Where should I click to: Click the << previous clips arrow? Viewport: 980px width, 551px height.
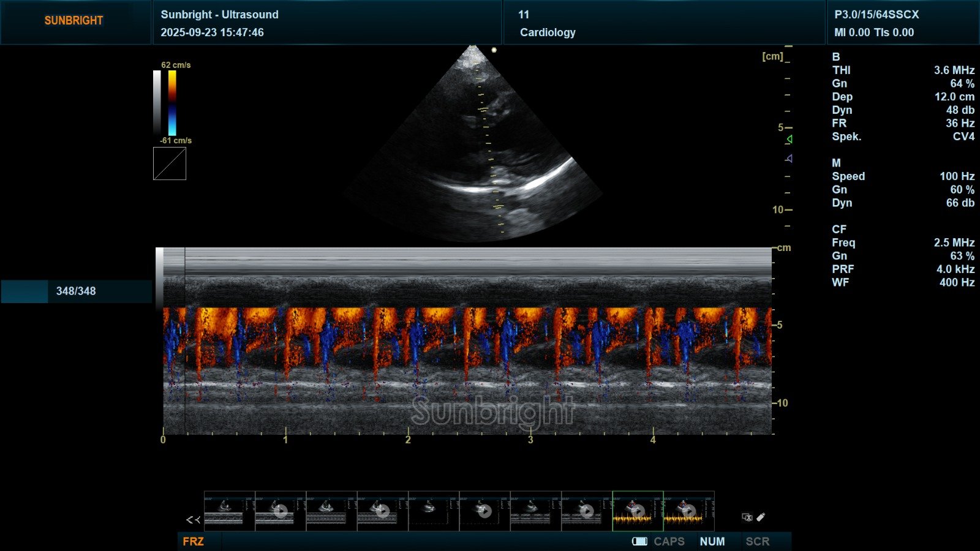click(193, 520)
